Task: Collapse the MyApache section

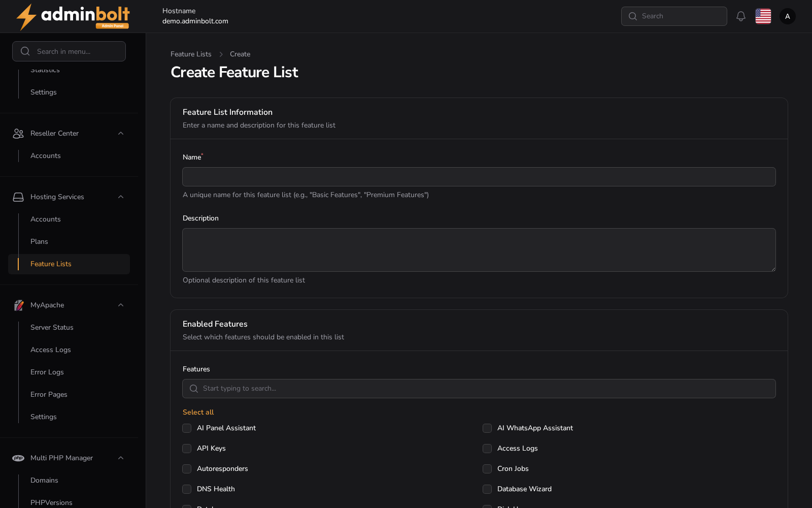Action: coord(121,305)
